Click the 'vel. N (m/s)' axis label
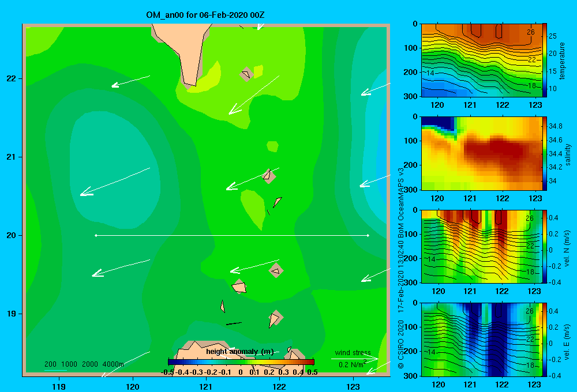The image size is (577, 392). click(567, 248)
